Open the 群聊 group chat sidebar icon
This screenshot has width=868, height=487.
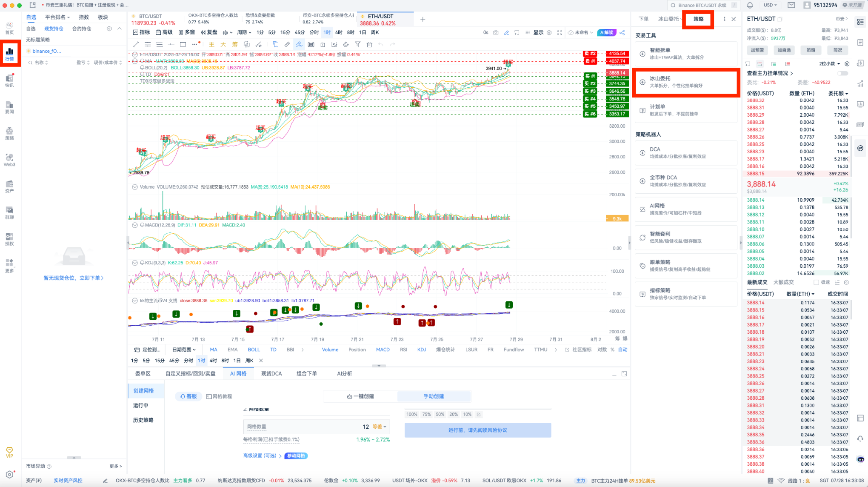click(x=9, y=212)
